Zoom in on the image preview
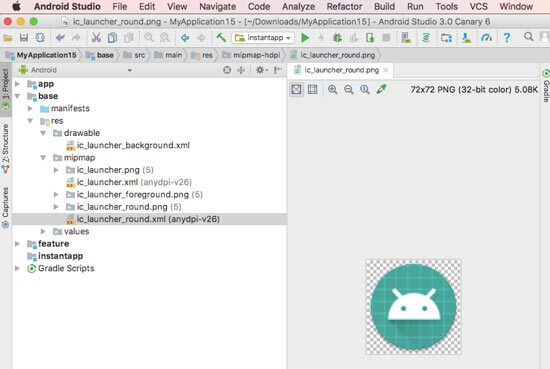Screen dimensions: 550x369 pos(332,89)
